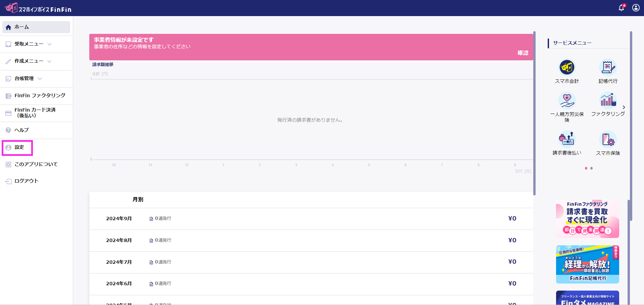
Task: Select the 2024年7月 monthly row
Action: click(311, 262)
